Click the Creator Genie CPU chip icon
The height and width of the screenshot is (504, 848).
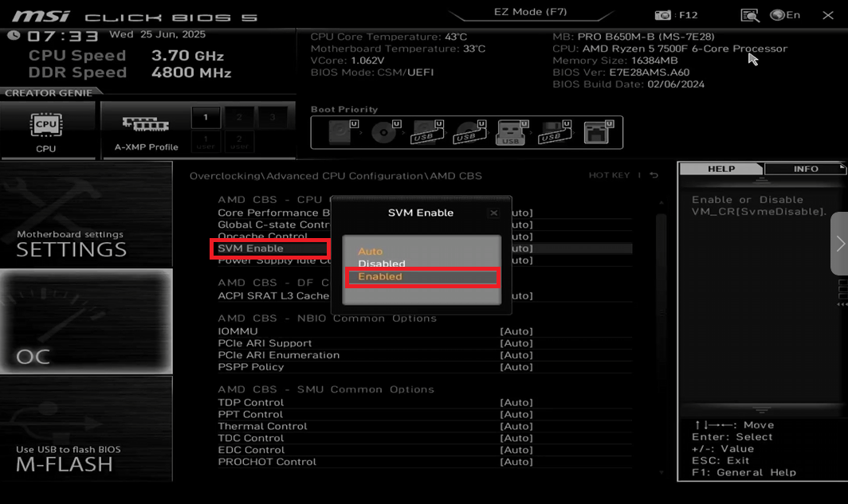pyautogui.click(x=46, y=126)
